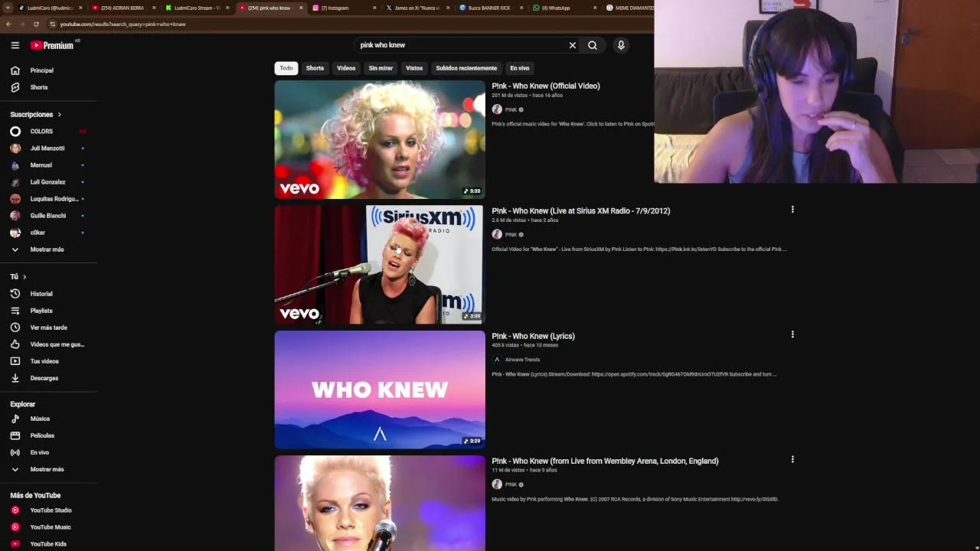Image resolution: width=980 pixels, height=551 pixels.
Task: Open options for Who Knew (Lyrics) video
Action: click(792, 334)
